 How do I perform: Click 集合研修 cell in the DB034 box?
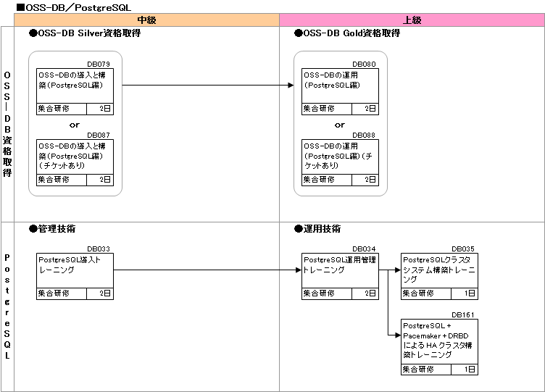(x=327, y=293)
